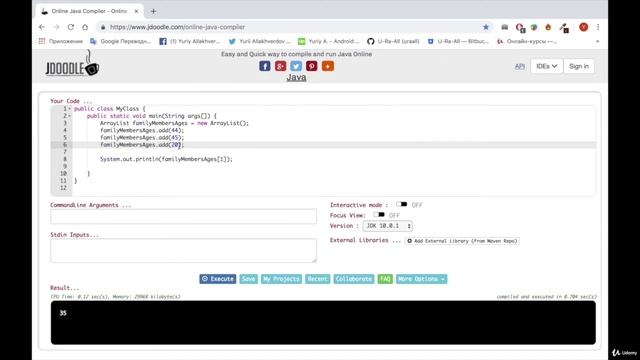
Task: Open Chrome three-dot menu
Action: pos(598,27)
